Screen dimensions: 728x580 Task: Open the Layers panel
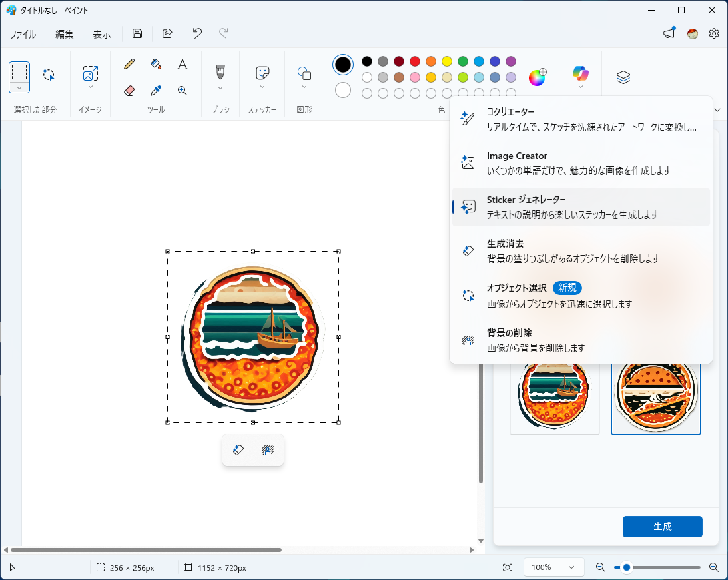click(623, 77)
